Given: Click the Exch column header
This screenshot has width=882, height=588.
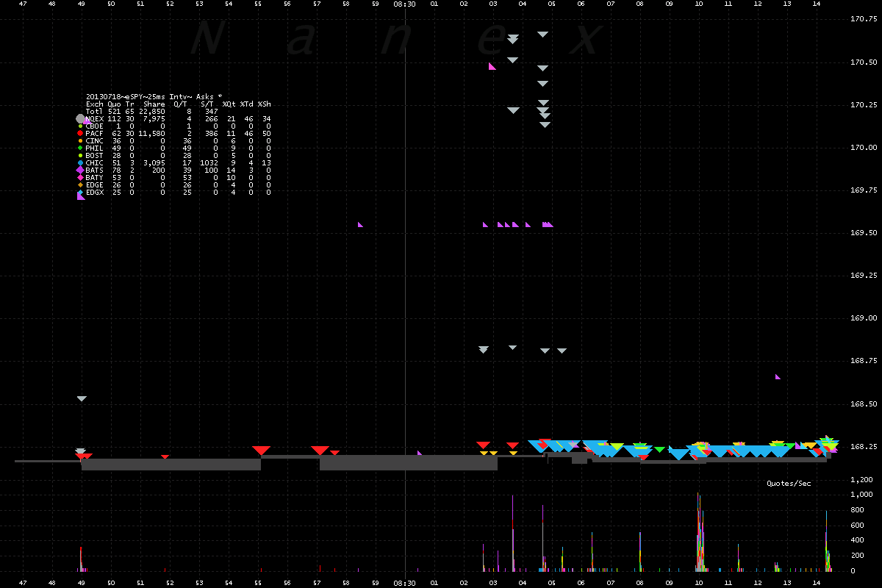Looking at the screenshot, I should click(x=95, y=104).
